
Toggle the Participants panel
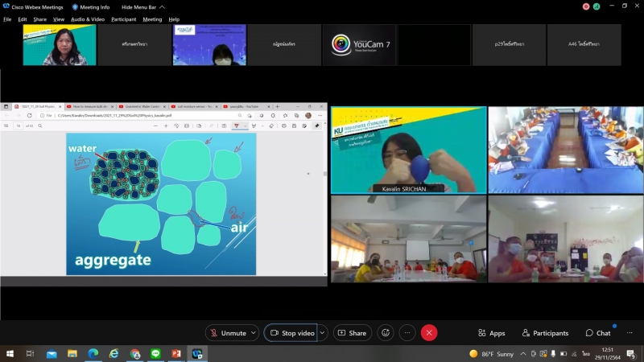tap(545, 333)
